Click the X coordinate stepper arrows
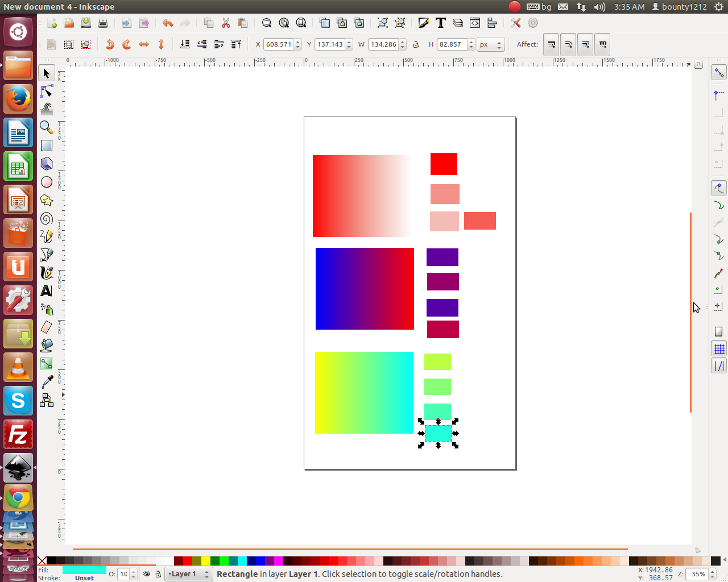This screenshot has width=728, height=582. (298, 44)
